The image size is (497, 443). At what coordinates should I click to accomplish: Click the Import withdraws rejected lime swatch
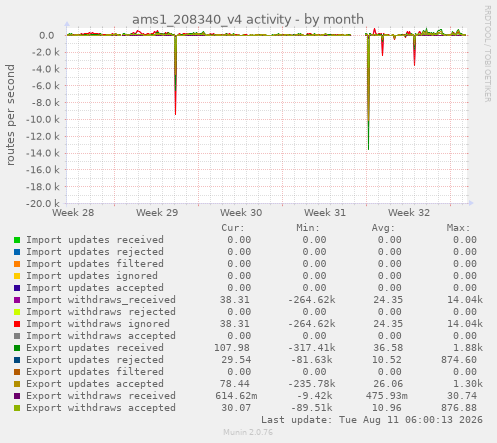click(17, 312)
